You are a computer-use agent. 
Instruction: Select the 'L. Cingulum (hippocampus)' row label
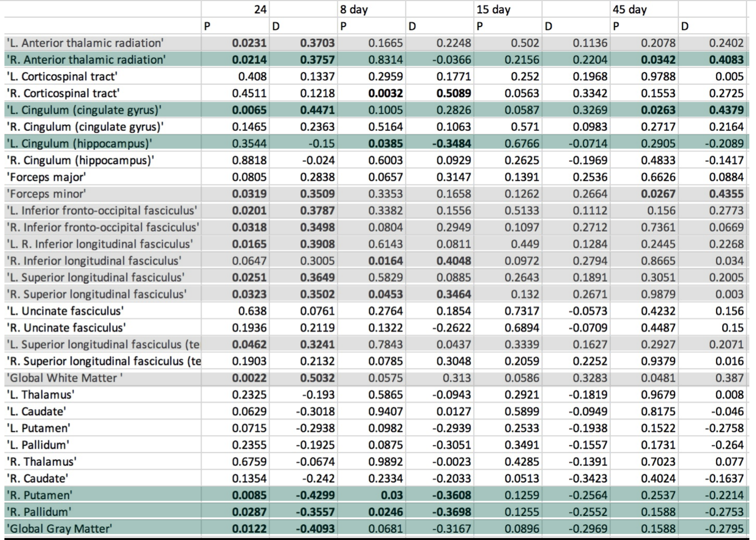[x=79, y=144]
